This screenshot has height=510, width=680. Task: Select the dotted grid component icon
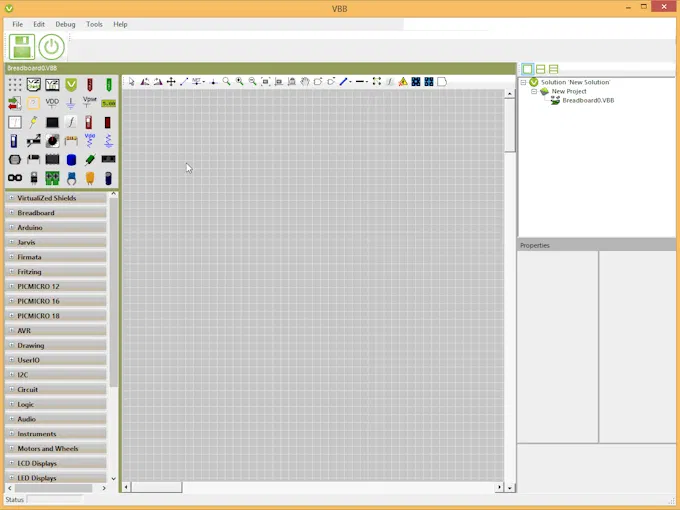pyautogui.click(x=15, y=85)
